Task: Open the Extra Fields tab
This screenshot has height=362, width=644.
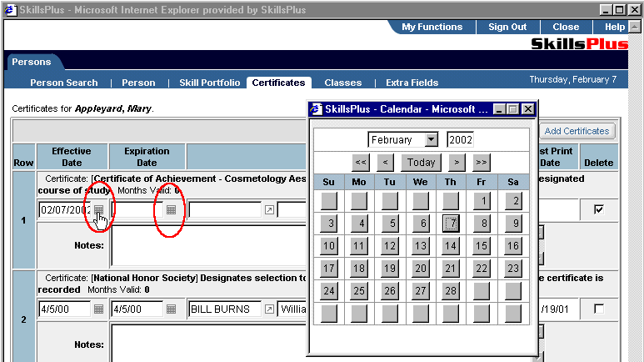Action: (x=412, y=83)
